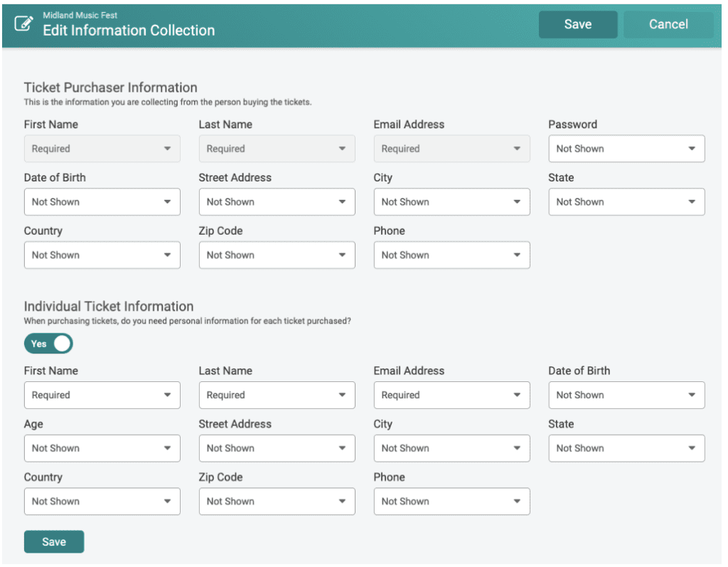Image resolution: width=728 pixels, height=567 pixels.
Task: Open individual ticket First Name dropdown
Action: (x=102, y=395)
